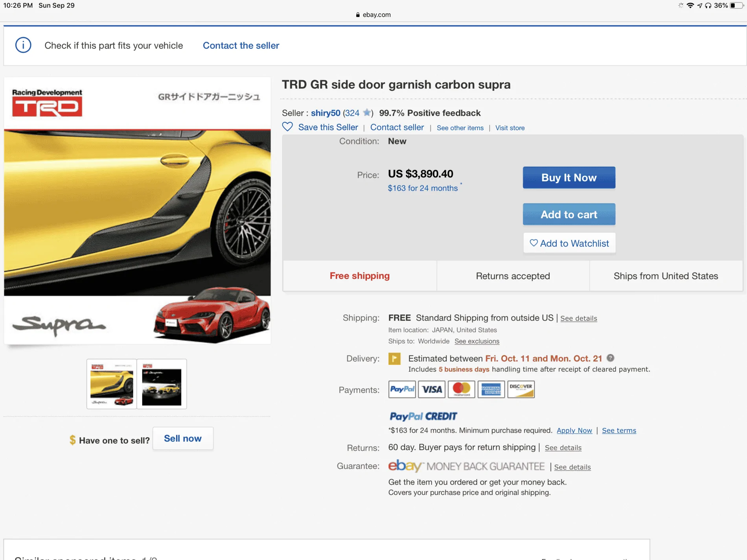Screen dimensions: 747x560
Task: Click the Sell now button
Action: coord(183,438)
